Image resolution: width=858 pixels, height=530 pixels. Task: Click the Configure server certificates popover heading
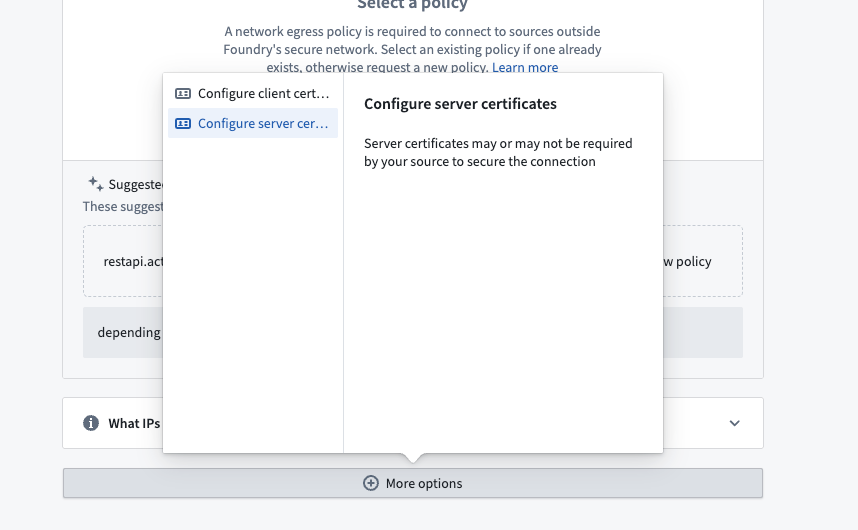460,104
